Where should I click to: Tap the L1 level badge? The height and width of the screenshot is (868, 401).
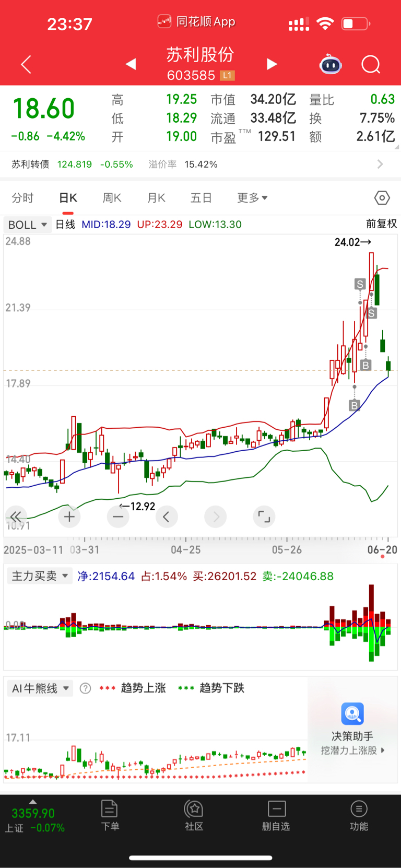coord(227,76)
